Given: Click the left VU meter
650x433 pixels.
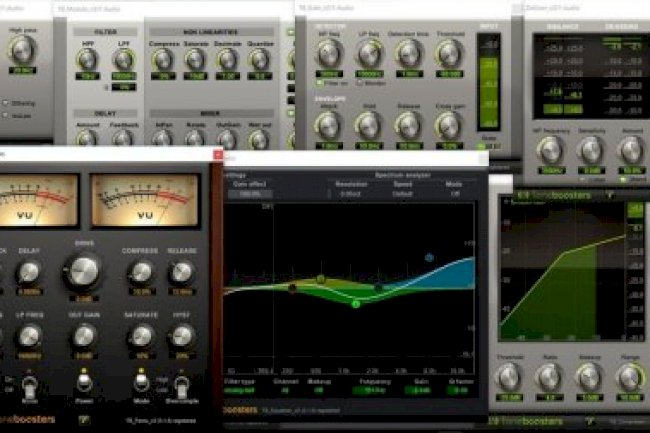Looking at the screenshot, I should tap(38, 201).
